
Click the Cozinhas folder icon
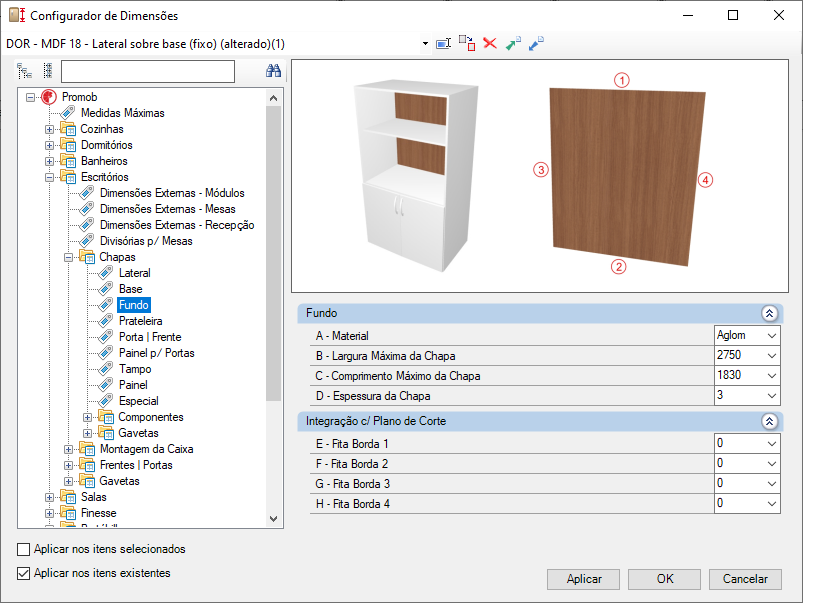[x=68, y=129]
